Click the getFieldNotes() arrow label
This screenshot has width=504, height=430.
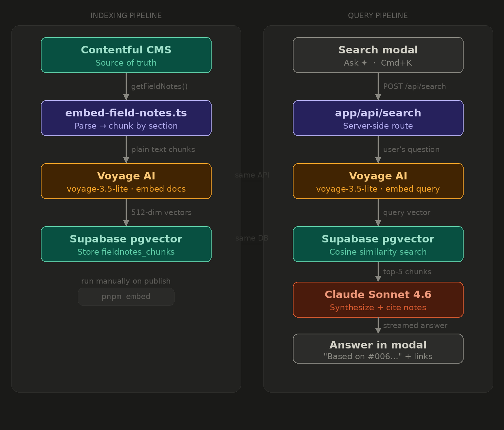(x=159, y=86)
